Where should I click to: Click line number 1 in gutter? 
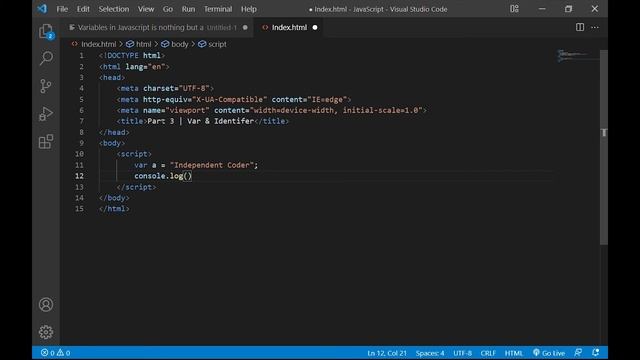coord(81,56)
